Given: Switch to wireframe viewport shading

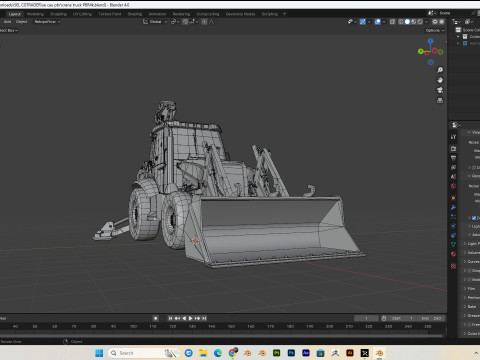Looking at the screenshot, I should [401, 22].
